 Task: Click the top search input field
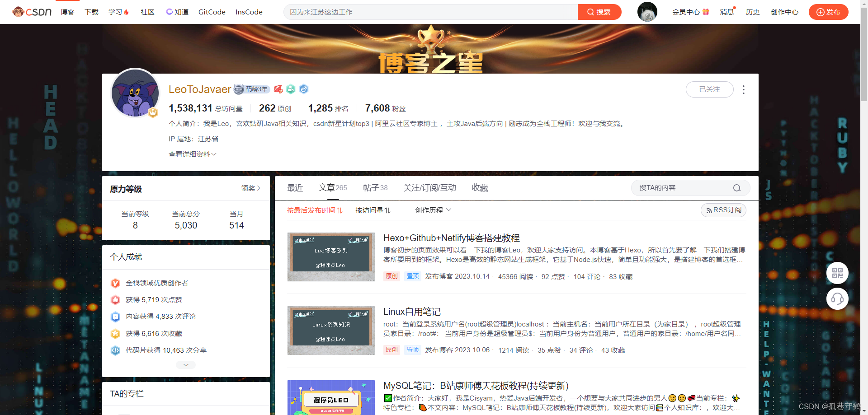point(430,12)
